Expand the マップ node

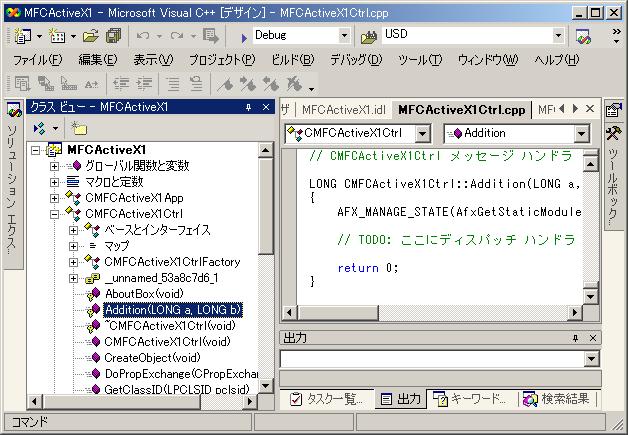click(73, 246)
